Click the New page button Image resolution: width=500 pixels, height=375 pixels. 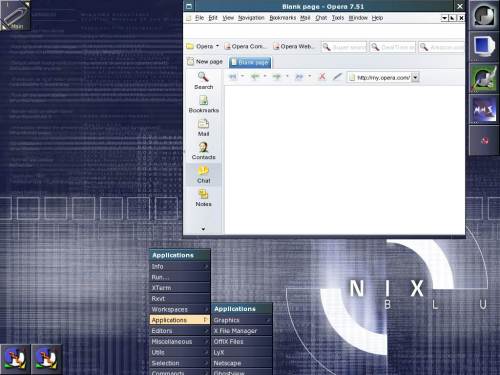pyautogui.click(x=205, y=62)
